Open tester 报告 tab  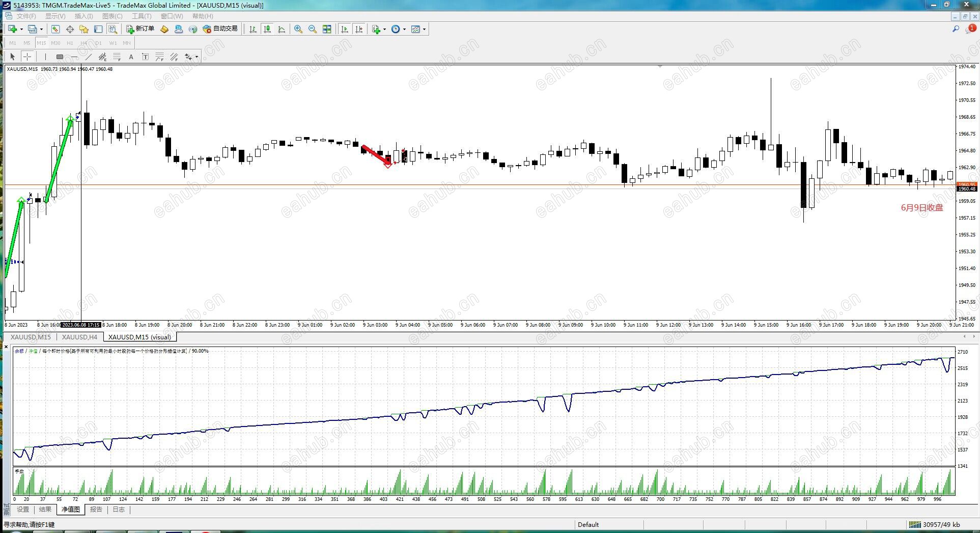click(x=96, y=510)
